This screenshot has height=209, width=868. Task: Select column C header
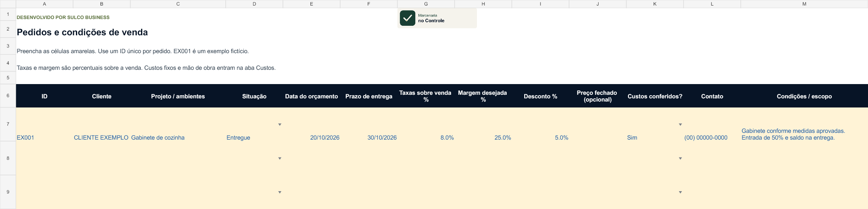[178, 4]
